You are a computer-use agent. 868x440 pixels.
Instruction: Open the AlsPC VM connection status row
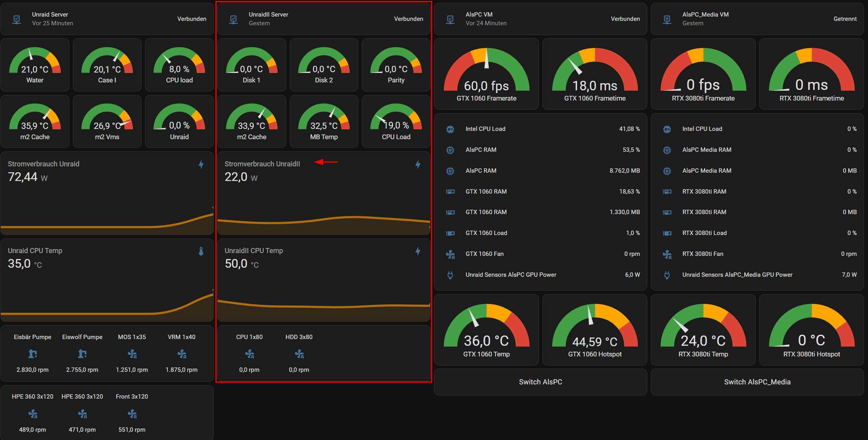point(540,19)
